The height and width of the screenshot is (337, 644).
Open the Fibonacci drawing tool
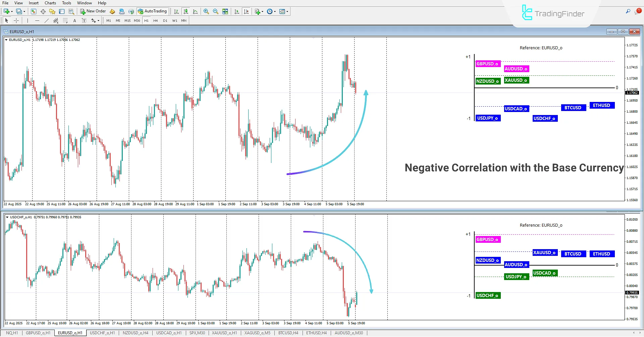(65, 20)
